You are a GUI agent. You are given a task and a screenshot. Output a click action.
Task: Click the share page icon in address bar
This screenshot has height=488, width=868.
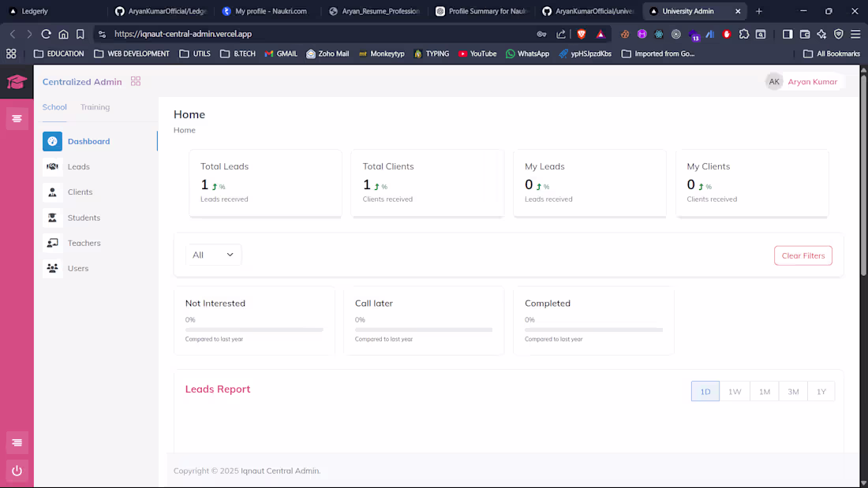pos(561,34)
